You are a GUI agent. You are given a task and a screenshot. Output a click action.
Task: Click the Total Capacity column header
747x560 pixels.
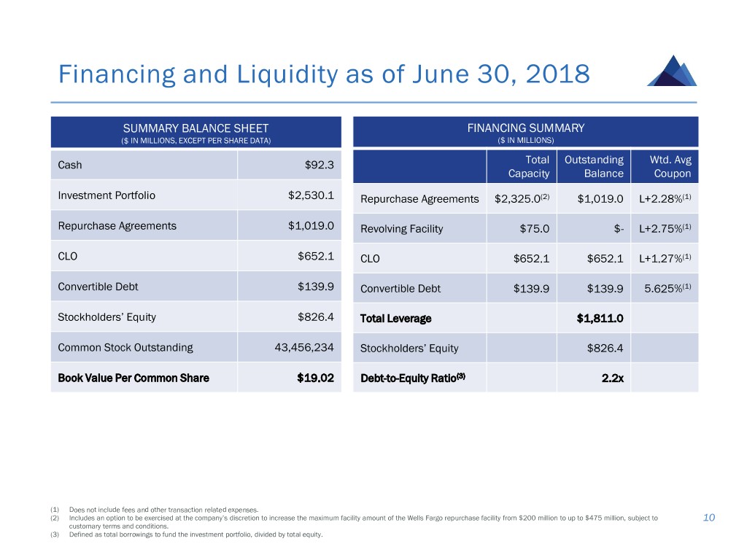tap(529, 166)
